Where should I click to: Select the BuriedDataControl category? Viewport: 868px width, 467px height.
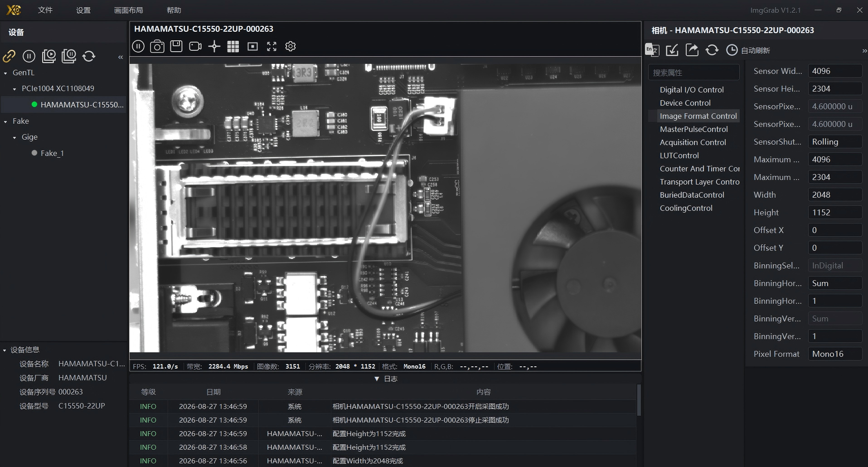point(692,195)
